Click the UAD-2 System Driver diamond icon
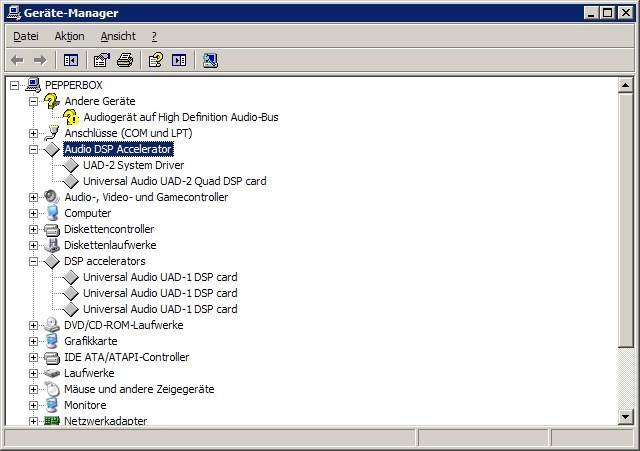The image size is (640, 451). [x=71, y=165]
